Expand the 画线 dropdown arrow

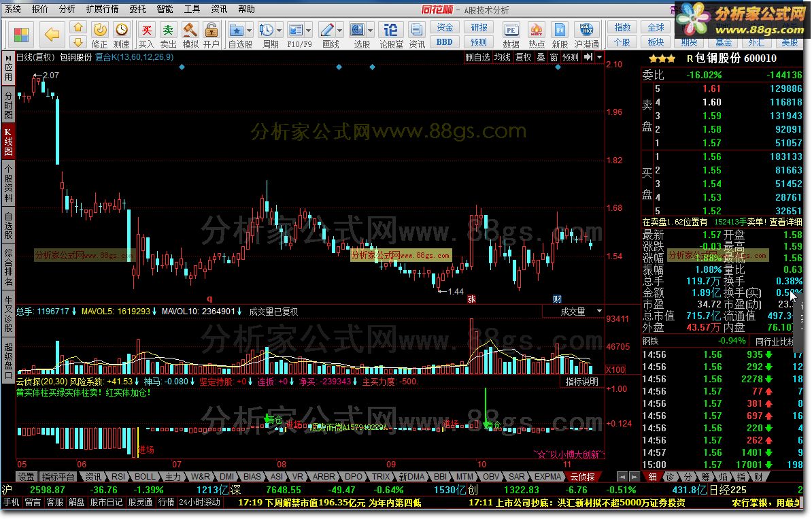tap(340, 31)
